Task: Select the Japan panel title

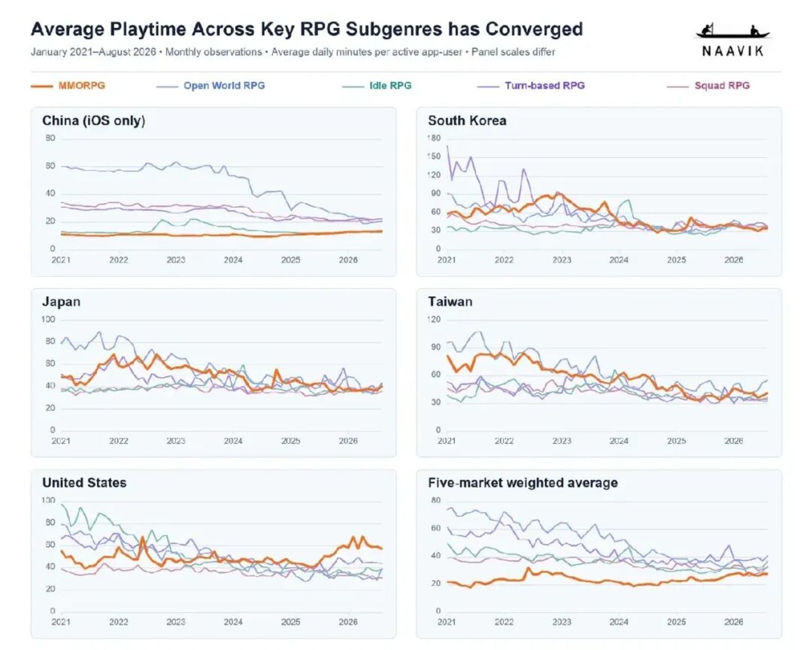Action: [x=61, y=302]
